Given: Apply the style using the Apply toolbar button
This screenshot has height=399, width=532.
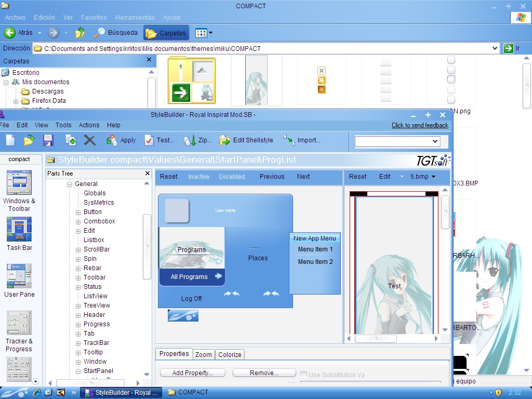Looking at the screenshot, I should tap(121, 140).
